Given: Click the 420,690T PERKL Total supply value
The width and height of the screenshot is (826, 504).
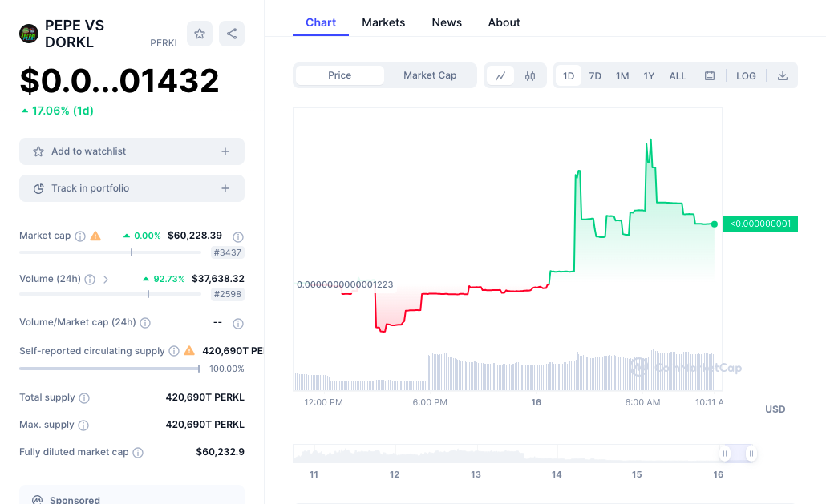Looking at the screenshot, I should (x=205, y=397).
